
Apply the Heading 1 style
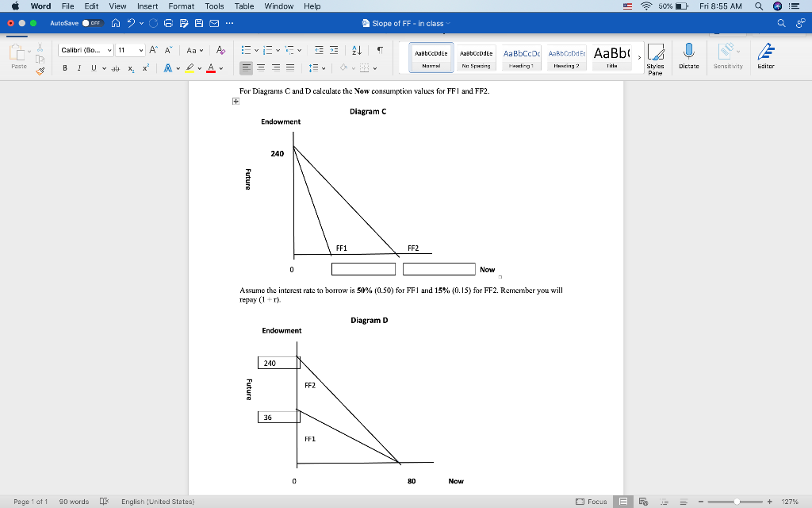tap(521, 57)
